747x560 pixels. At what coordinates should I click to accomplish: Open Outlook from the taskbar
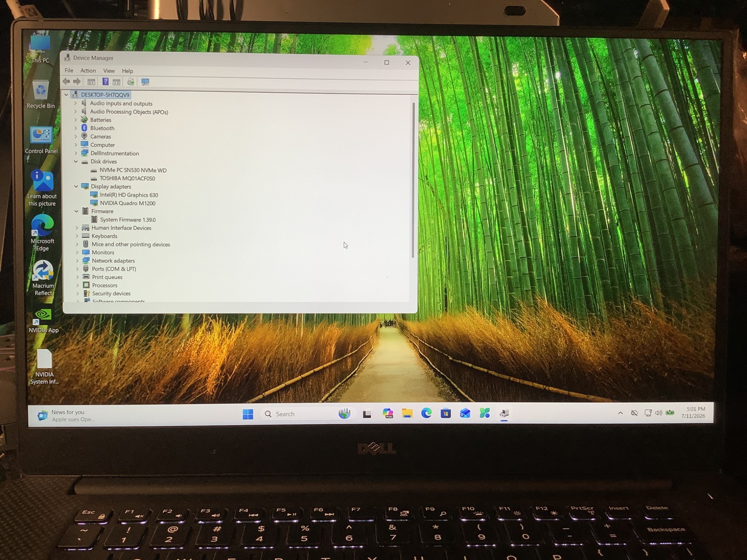465,413
